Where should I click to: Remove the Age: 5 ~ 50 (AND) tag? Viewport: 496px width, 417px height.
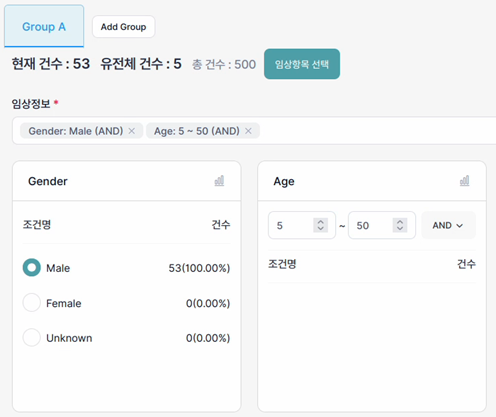click(248, 131)
